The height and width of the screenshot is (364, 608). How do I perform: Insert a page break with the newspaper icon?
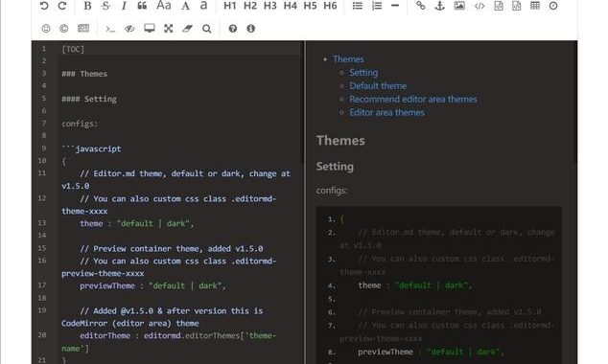pos(83,29)
